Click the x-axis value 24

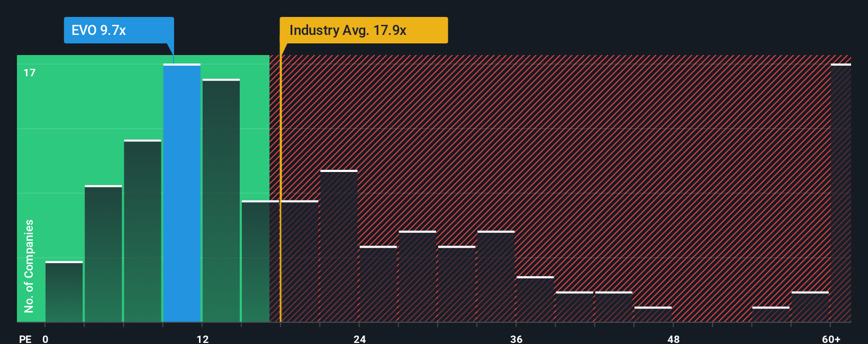(360, 339)
